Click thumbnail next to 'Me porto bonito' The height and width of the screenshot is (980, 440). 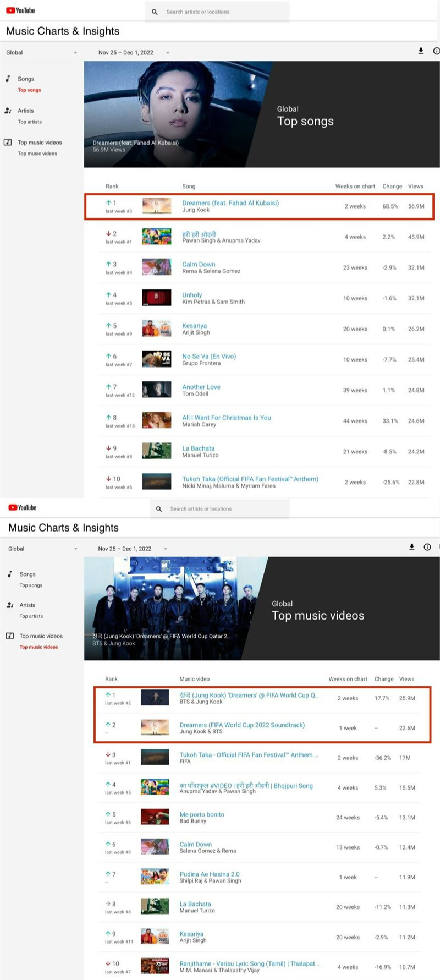pos(155,817)
